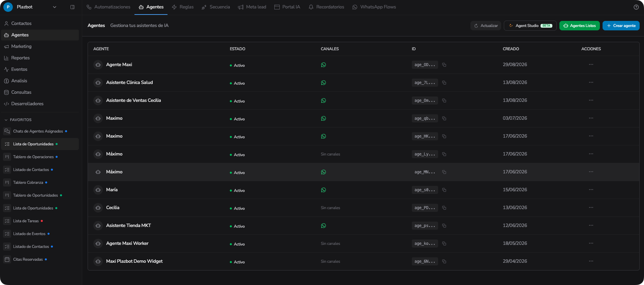Open the Plazbot workspace dropdown

pos(54,7)
